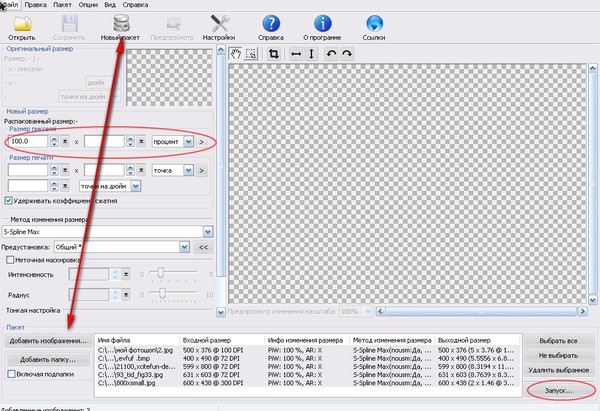Click Добавить папку button
This screenshot has width=600, height=411.
click(x=48, y=359)
